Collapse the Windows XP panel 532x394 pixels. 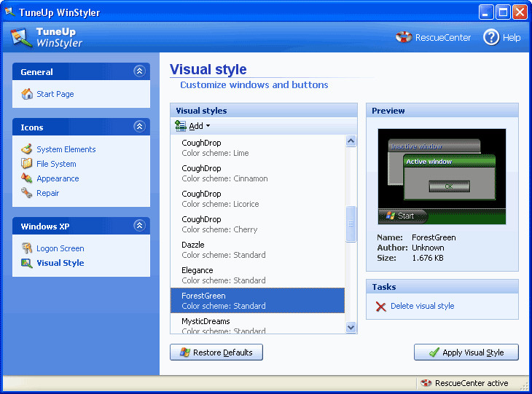tap(139, 226)
